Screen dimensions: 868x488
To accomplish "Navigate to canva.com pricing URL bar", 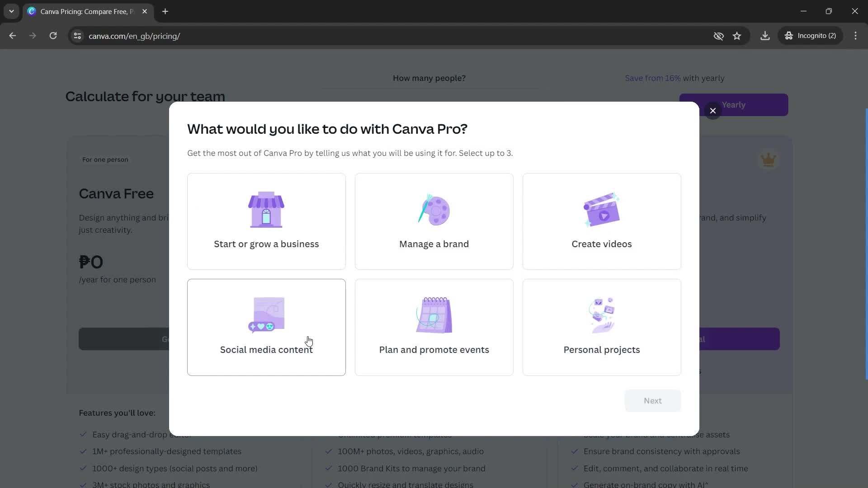I will [134, 36].
